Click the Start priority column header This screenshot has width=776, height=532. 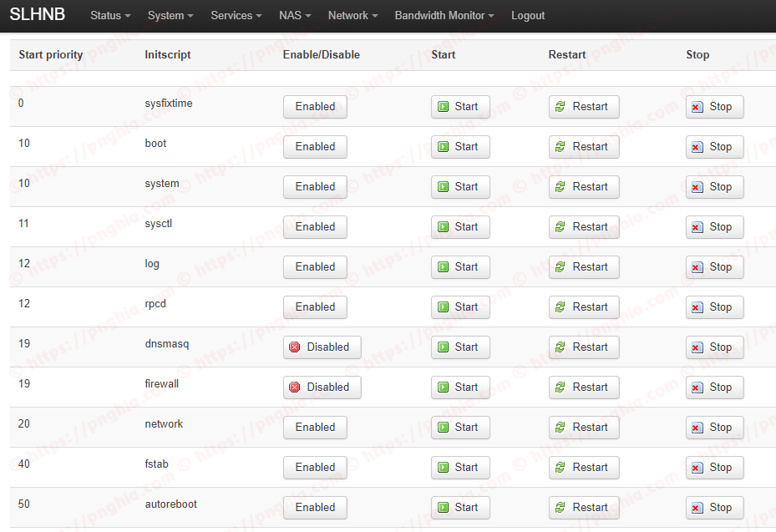(50, 55)
